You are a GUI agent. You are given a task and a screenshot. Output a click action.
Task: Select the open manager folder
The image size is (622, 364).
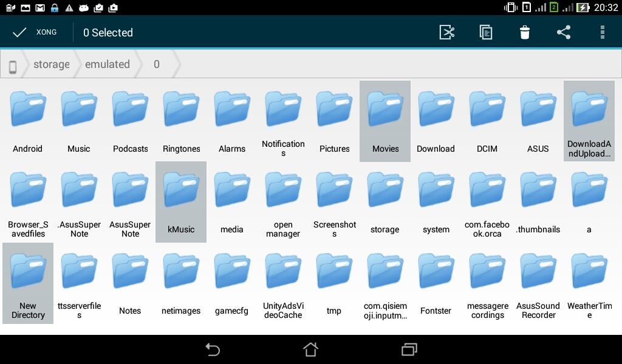[x=283, y=202]
